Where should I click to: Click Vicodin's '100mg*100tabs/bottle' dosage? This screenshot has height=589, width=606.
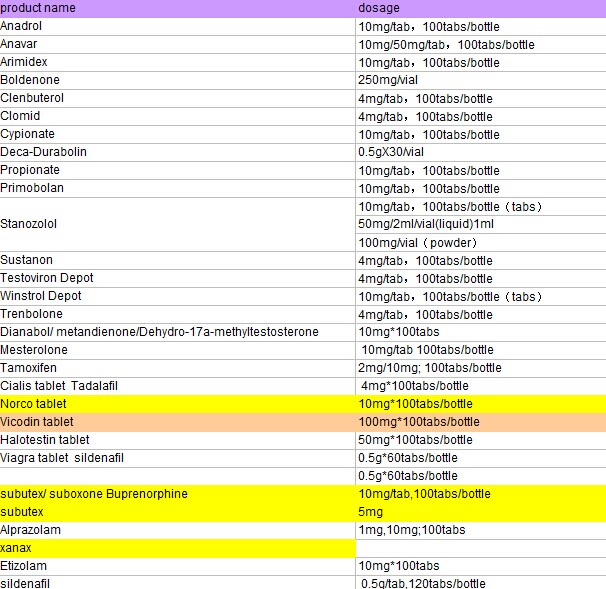[481, 422]
